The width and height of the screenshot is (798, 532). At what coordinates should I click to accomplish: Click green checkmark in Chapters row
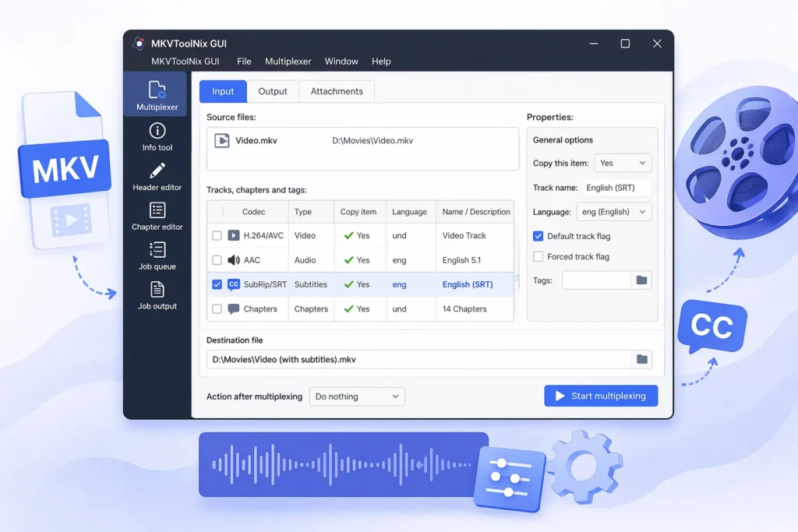pos(348,308)
